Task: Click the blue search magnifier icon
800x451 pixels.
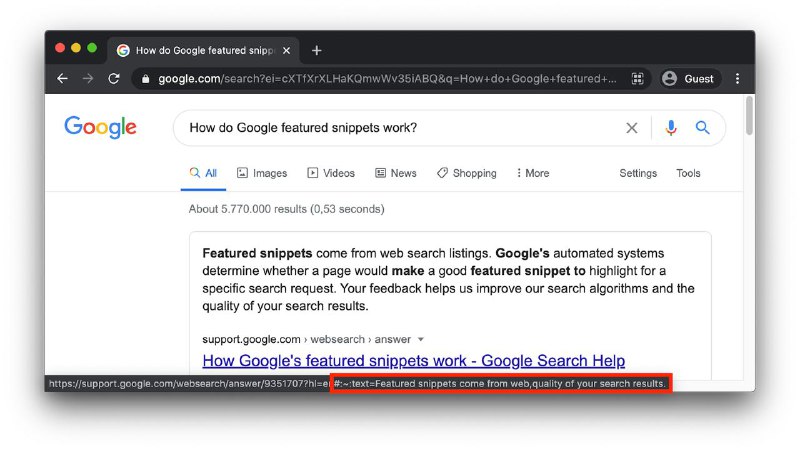Action: [x=703, y=128]
